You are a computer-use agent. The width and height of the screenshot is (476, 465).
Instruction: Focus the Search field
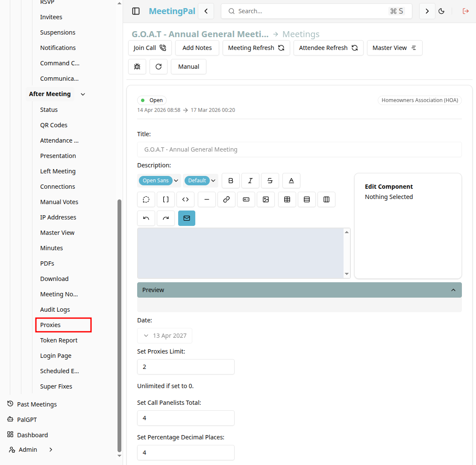click(x=316, y=11)
